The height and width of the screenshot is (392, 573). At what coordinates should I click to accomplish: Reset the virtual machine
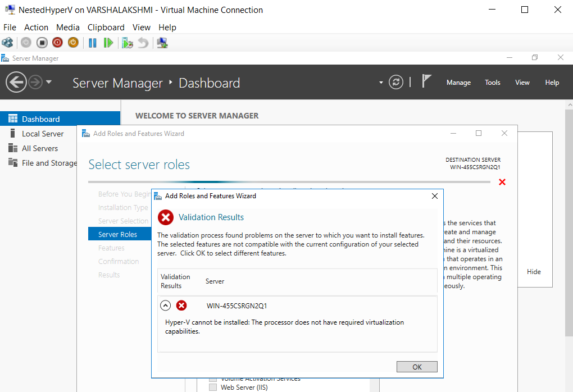point(108,42)
